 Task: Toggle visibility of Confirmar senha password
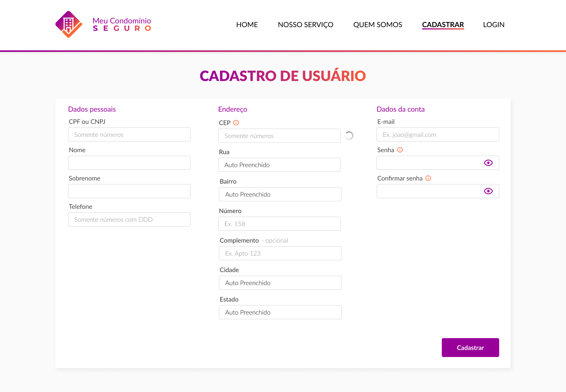(x=488, y=191)
